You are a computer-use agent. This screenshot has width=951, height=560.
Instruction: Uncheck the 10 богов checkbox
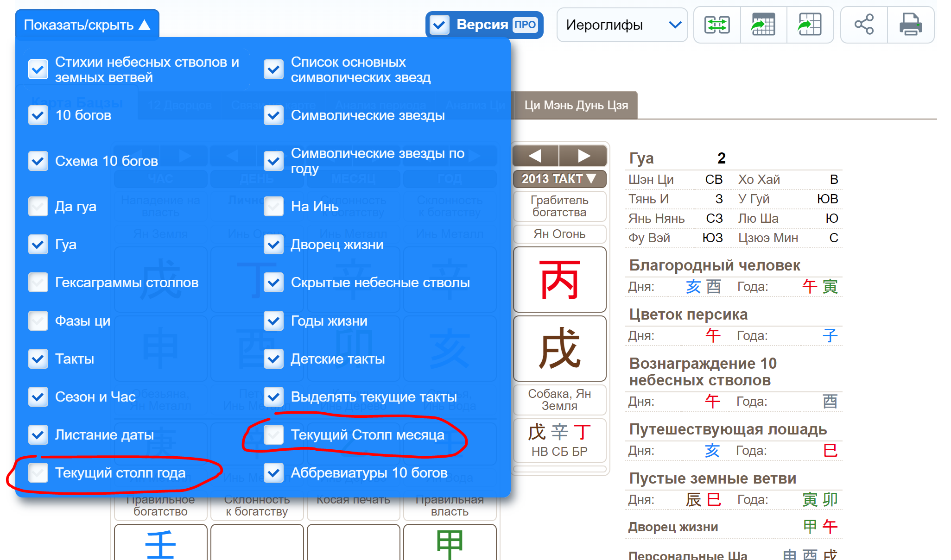(38, 115)
